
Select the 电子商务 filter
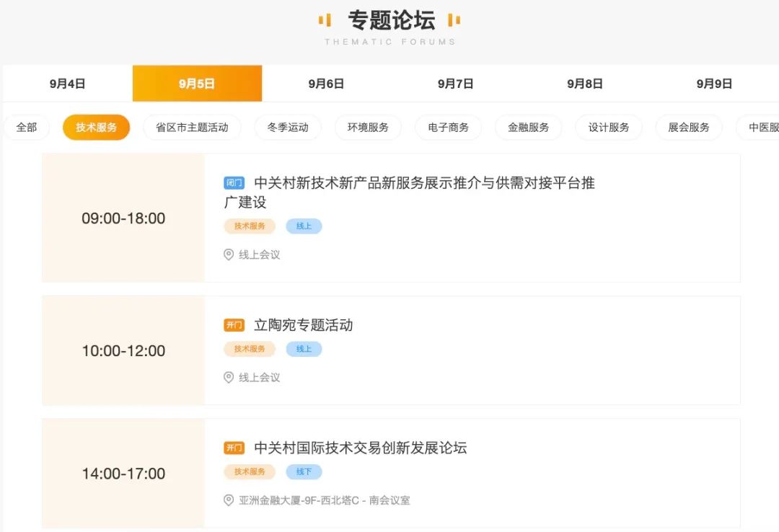click(x=449, y=127)
